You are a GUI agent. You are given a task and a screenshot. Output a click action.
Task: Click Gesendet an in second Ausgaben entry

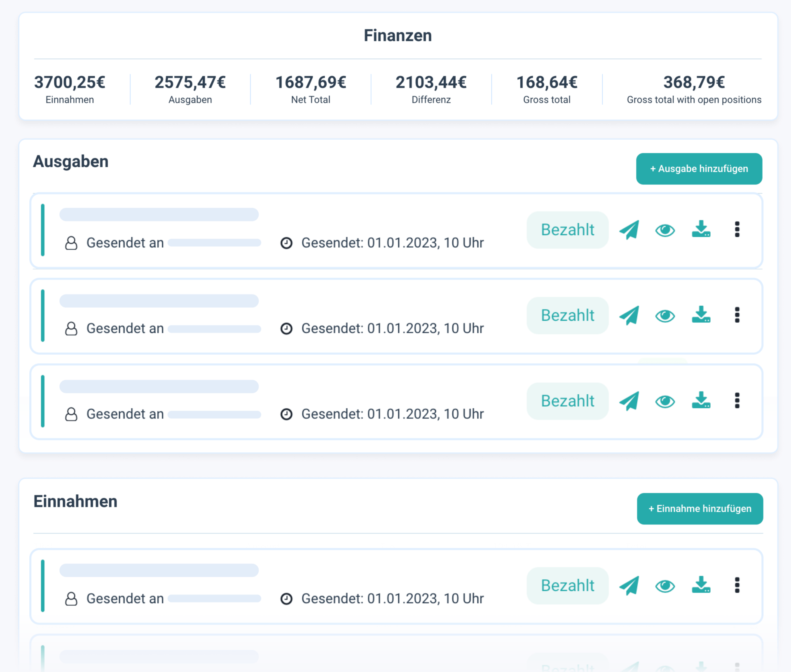(x=125, y=328)
